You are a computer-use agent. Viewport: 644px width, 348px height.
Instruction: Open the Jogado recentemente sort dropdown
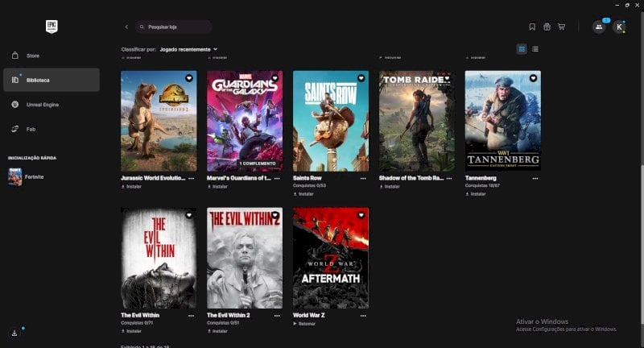click(x=188, y=49)
